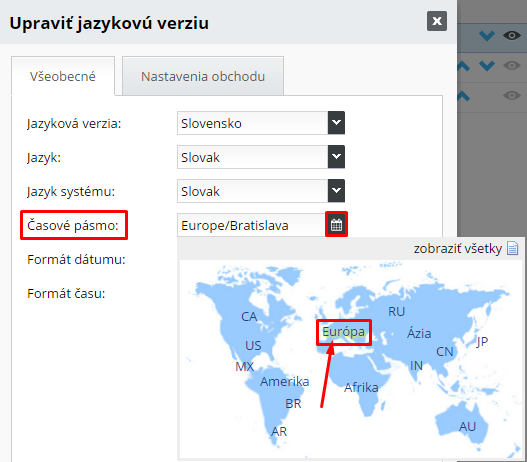527x462 pixels.
Task: Choose MX on the world map
Action: tap(245, 366)
